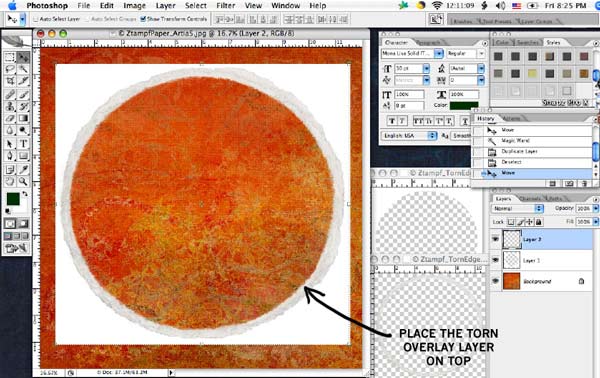The image size is (600, 378).
Task: Select the Notes tool
Action: pyautogui.click(x=10, y=169)
